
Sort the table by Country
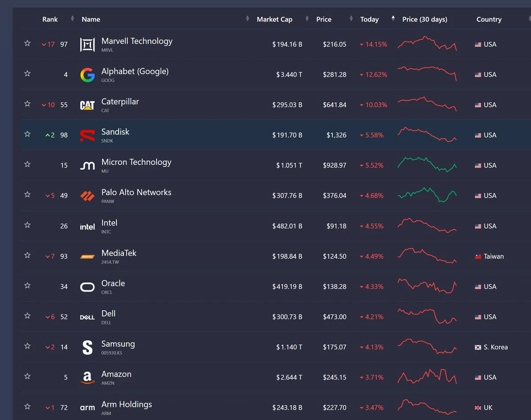click(489, 19)
